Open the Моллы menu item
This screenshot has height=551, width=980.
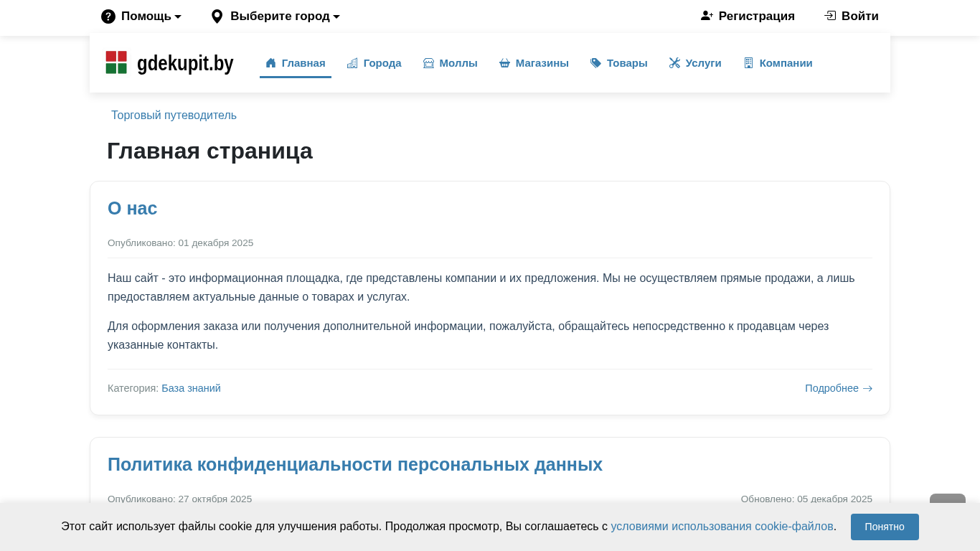point(450,63)
